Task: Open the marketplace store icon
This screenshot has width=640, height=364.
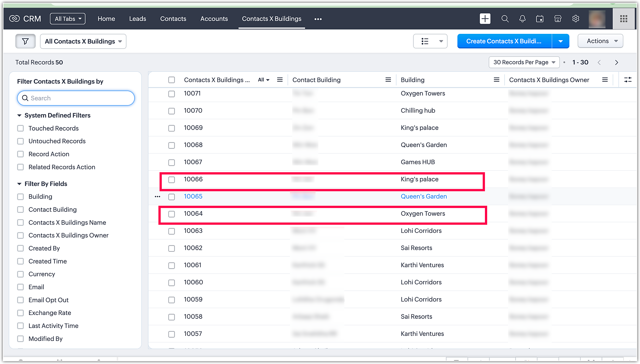Action: (558, 19)
